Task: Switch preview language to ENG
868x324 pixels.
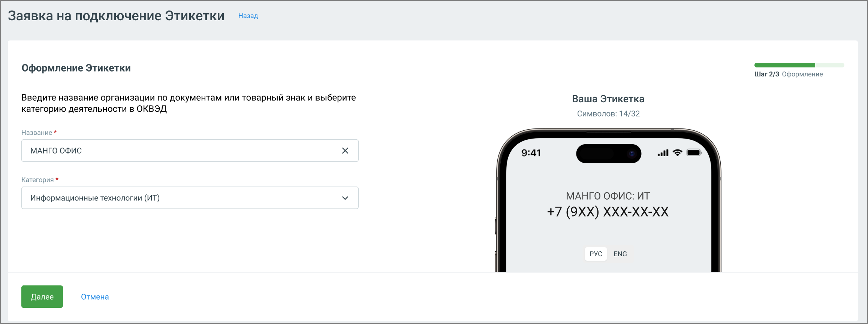Action: click(620, 254)
